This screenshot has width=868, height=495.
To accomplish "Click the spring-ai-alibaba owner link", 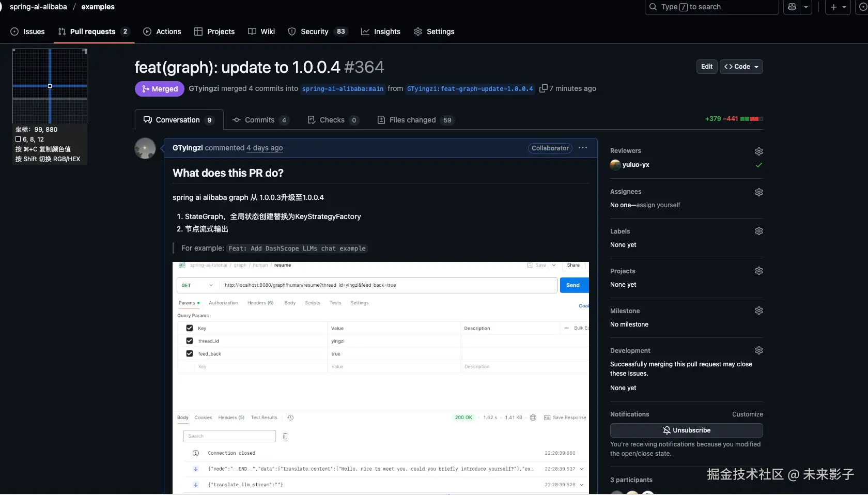I will click(x=38, y=7).
